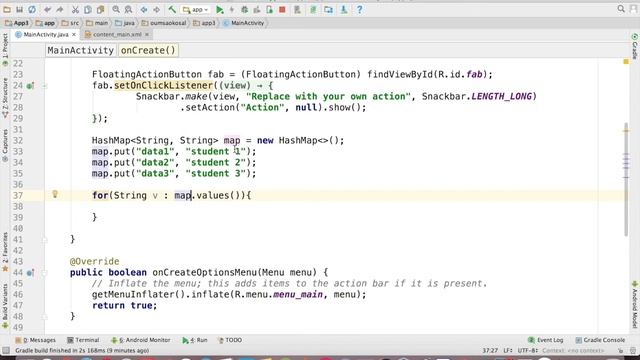Viewport: 640px width, 360px height.
Task: Open the Build Variants tool window
Action: tap(5, 306)
